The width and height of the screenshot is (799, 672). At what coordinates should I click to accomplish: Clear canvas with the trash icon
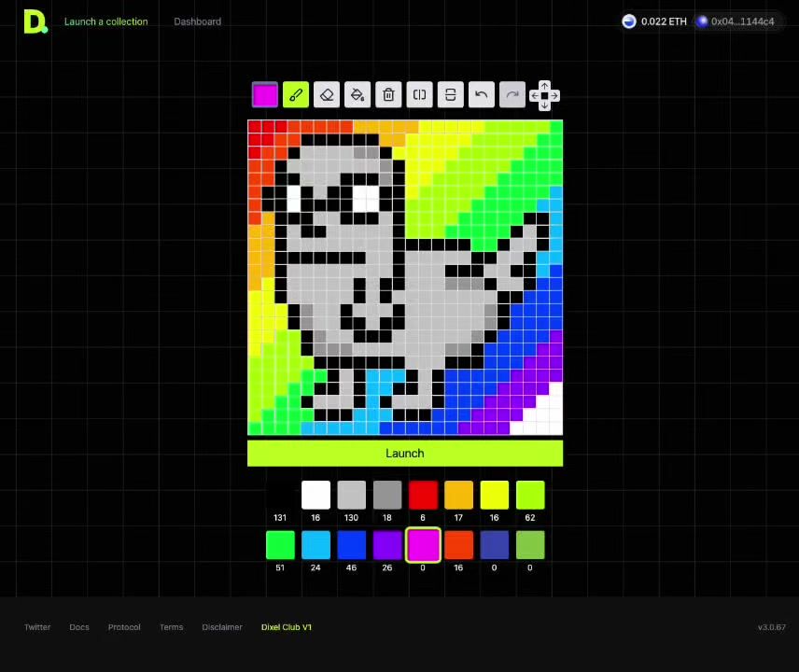[x=388, y=95]
